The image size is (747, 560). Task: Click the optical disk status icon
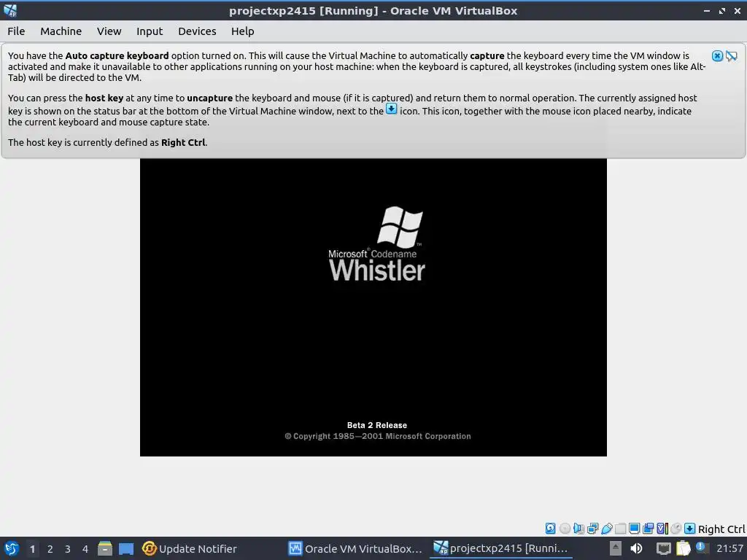coord(565,528)
